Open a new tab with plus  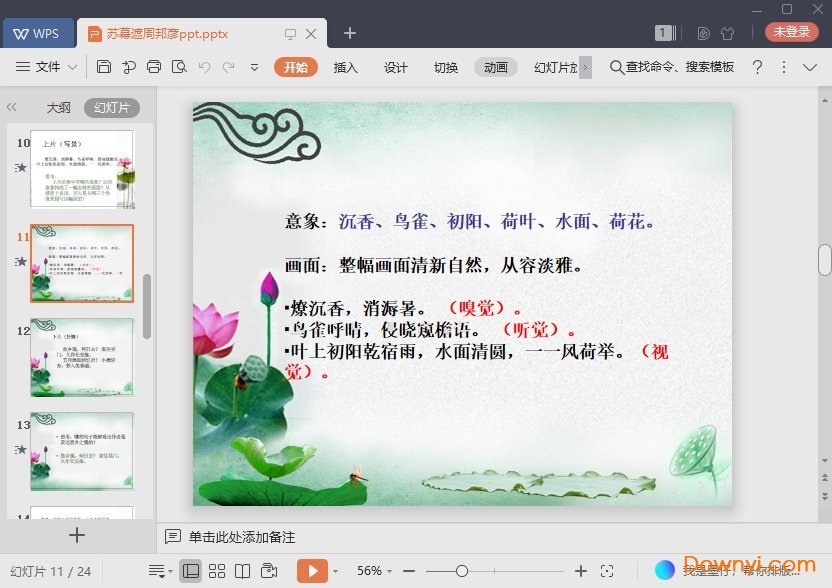pyautogui.click(x=350, y=33)
